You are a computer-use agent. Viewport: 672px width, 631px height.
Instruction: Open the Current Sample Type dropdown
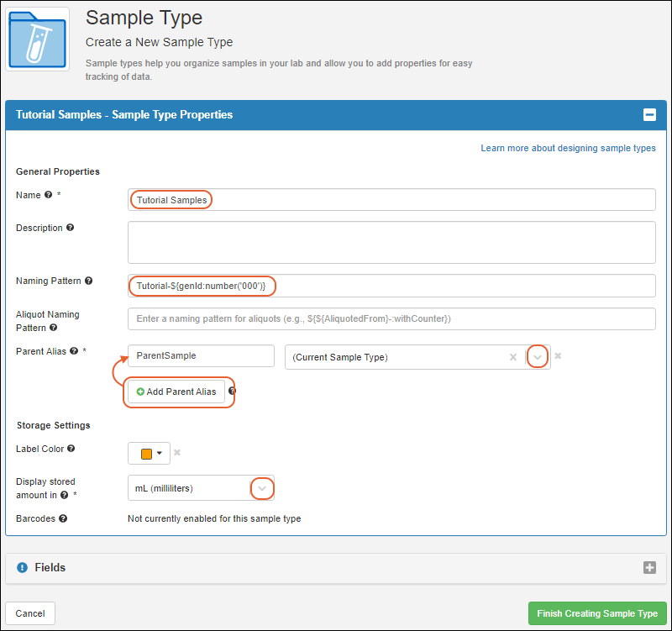click(x=538, y=357)
